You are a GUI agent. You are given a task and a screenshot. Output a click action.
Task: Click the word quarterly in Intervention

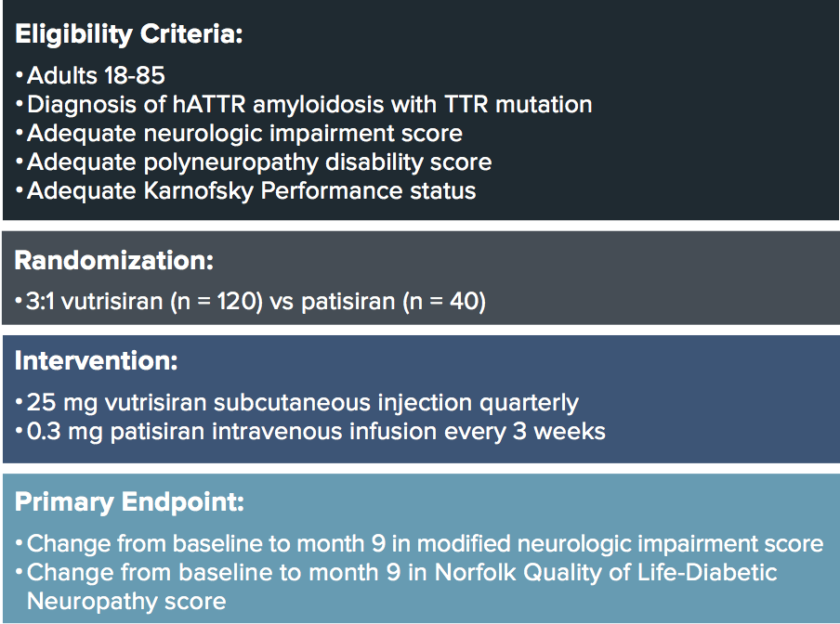click(530, 402)
